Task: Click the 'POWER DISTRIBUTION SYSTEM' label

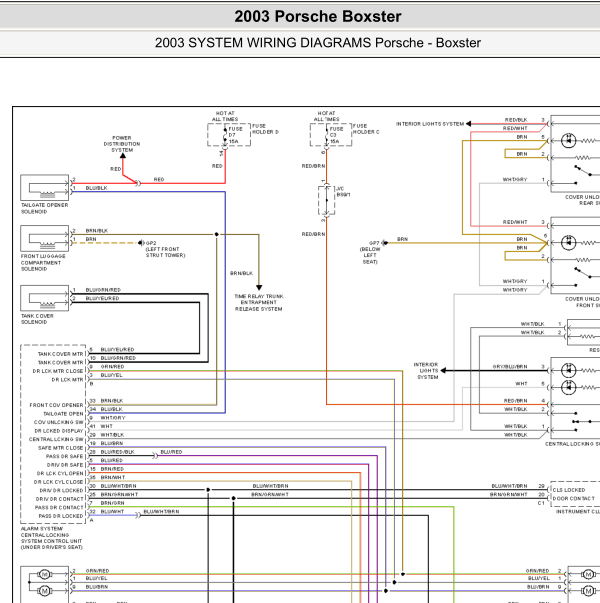Action: 122,144
